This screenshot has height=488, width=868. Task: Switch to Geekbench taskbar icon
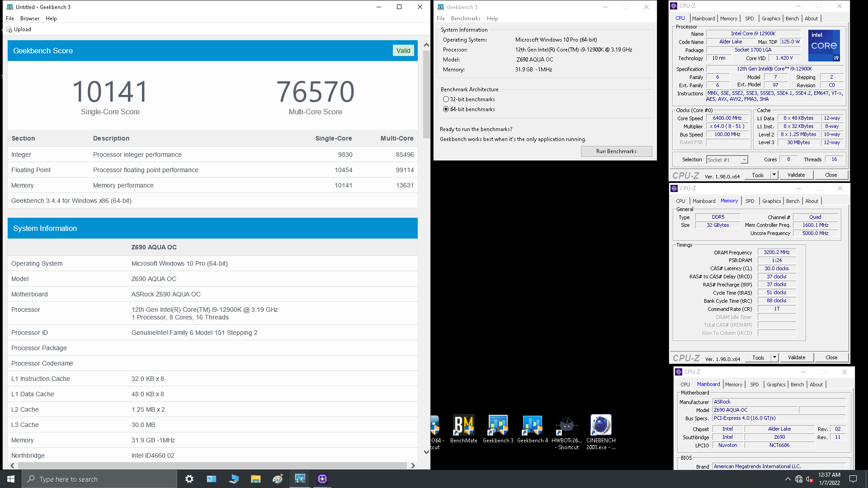coord(300,479)
